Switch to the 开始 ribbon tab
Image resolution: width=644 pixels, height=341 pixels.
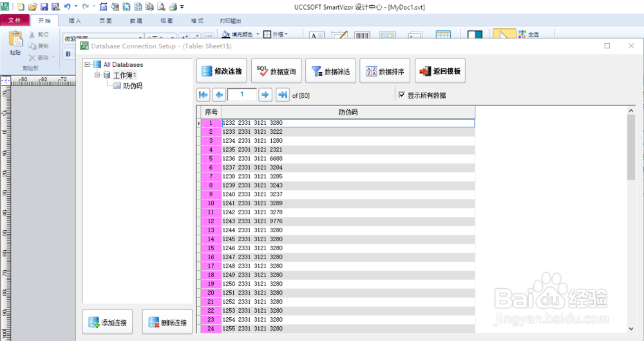click(x=44, y=21)
